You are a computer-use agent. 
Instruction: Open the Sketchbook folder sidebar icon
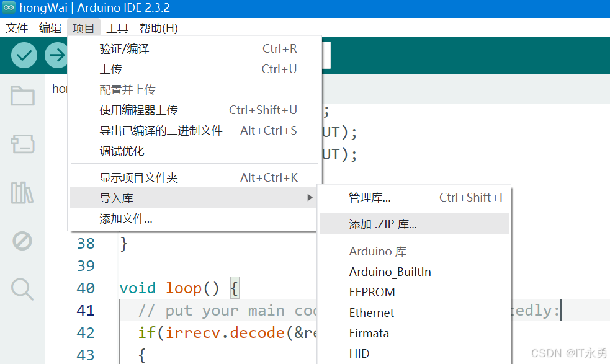pos(22,95)
